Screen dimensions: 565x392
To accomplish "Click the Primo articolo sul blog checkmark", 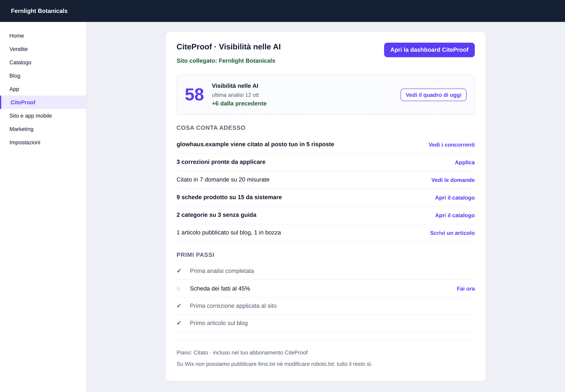I will (x=179, y=323).
